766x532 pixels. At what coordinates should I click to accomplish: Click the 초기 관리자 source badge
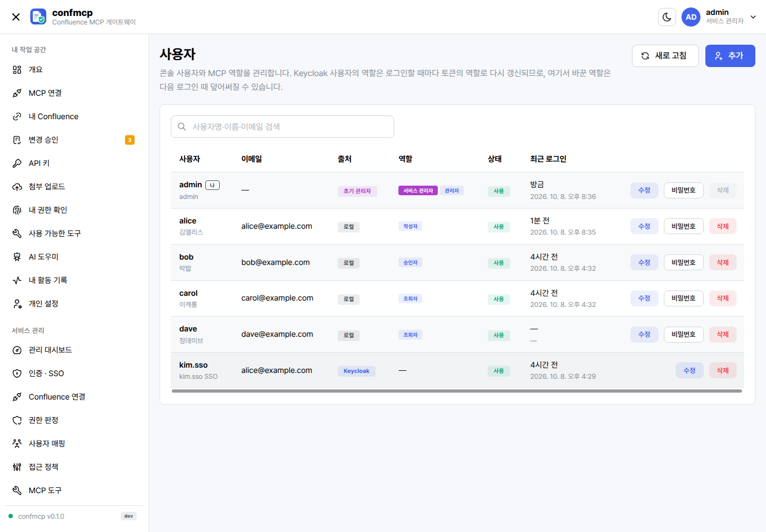click(x=357, y=191)
